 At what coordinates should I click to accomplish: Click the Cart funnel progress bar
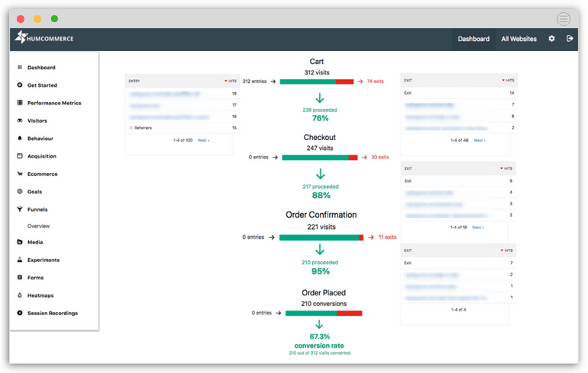[x=317, y=81]
